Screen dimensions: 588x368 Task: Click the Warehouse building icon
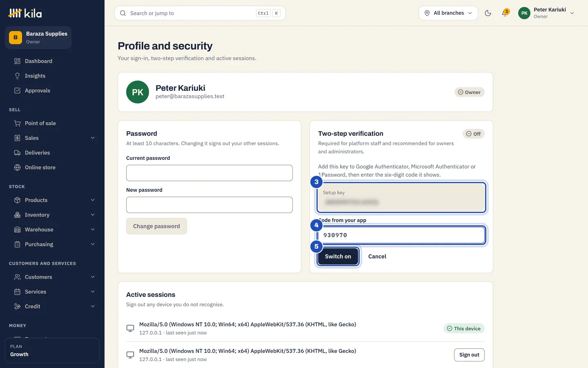pos(17,229)
